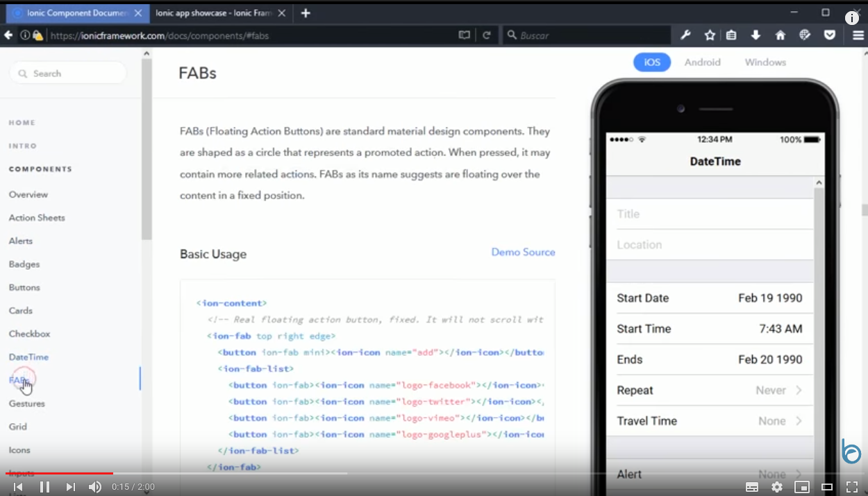Go to Grid in sidebar

(x=19, y=427)
